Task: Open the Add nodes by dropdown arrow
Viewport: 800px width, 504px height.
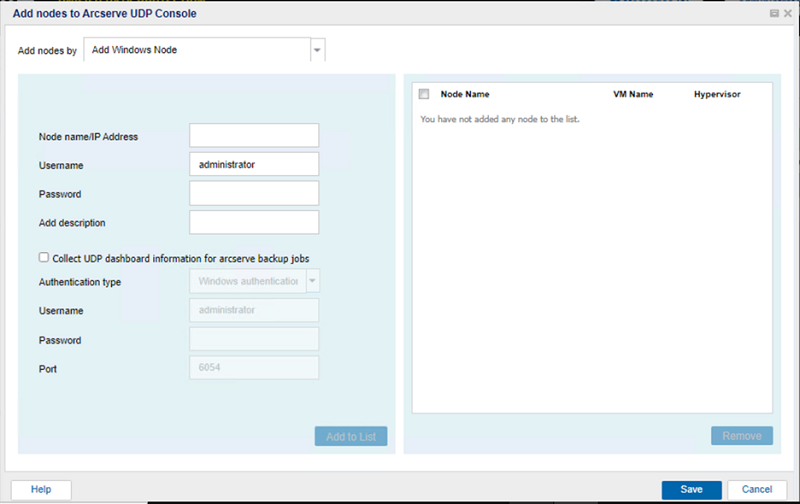Action: [x=317, y=50]
